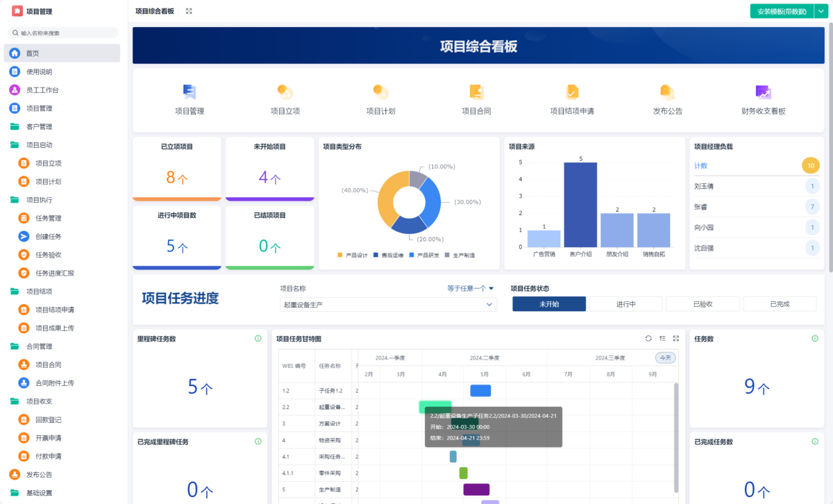Open the 发布公告 dashboard shortcut icon
The height and width of the screenshot is (504, 833).
click(667, 92)
